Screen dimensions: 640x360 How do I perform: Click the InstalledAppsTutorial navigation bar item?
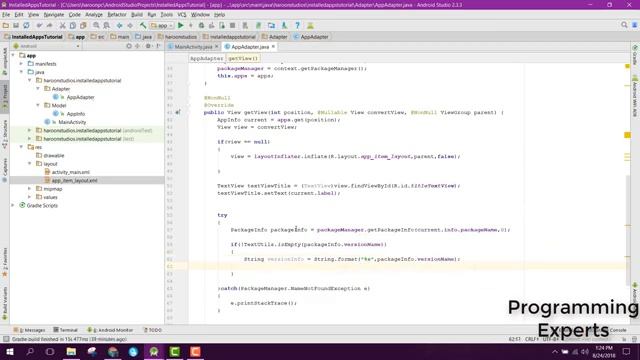point(34,37)
